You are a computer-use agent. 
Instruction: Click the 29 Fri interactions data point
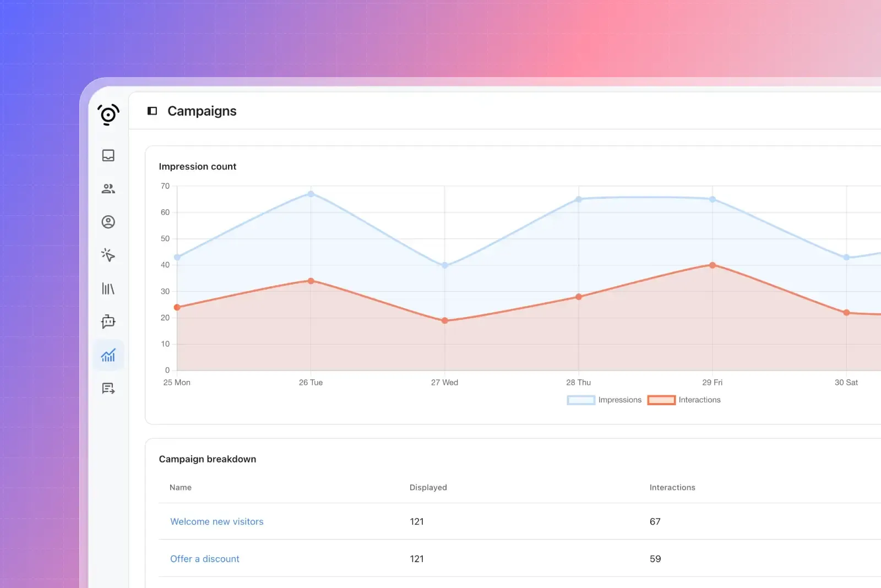(713, 265)
